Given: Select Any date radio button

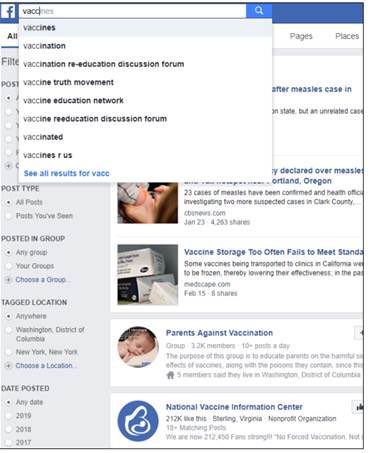Looking at the screenshot, I should click(9, 403).
